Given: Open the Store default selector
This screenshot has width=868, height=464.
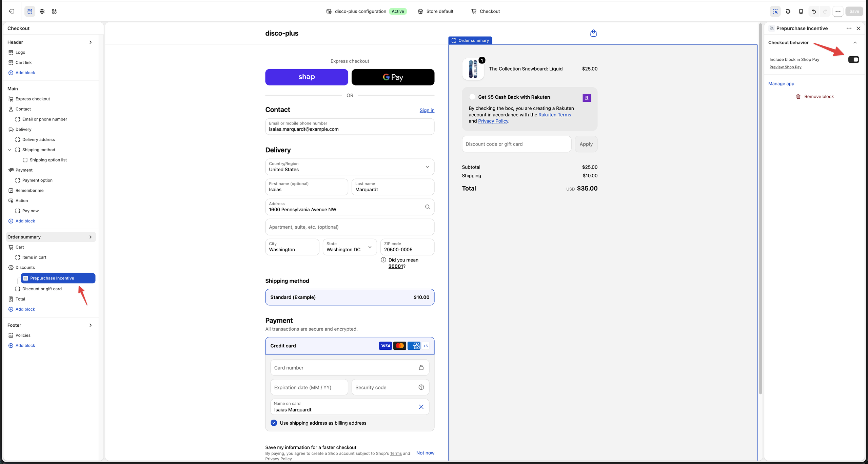Looking at the screenshot, I should tap(435, 11).
